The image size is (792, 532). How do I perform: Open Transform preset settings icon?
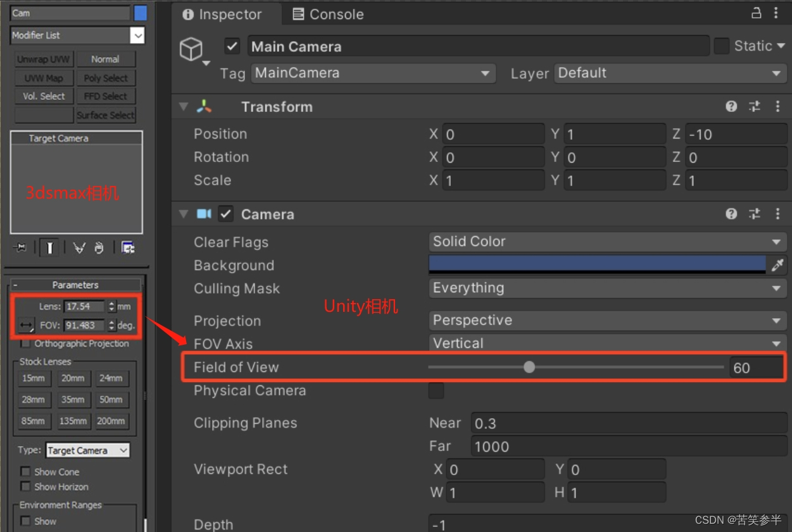(x=755, y=107)
